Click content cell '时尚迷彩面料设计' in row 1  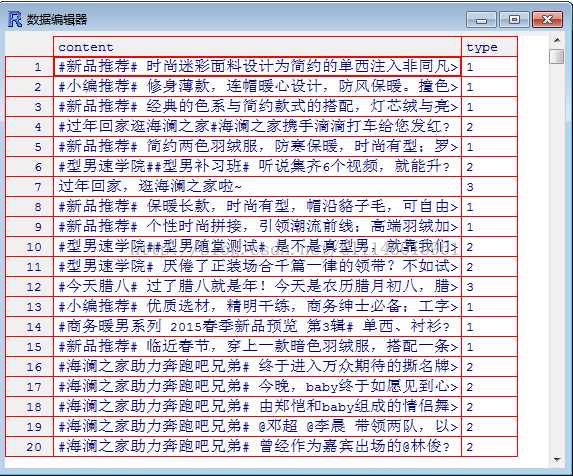click(257, 67)
